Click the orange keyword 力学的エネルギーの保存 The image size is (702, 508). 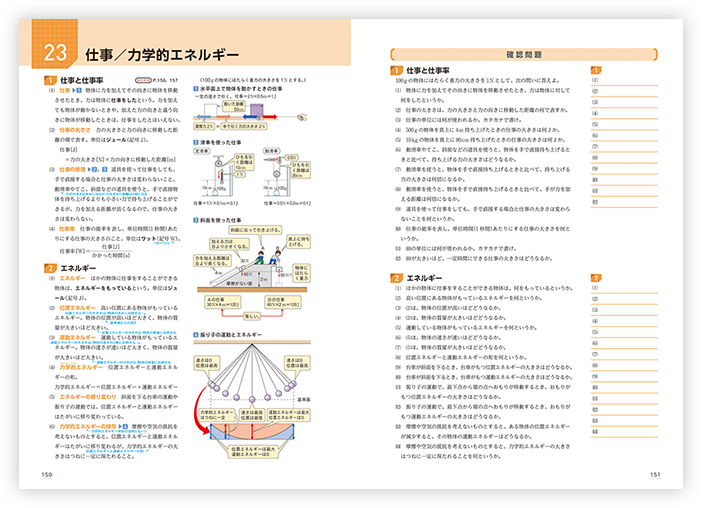82,426
